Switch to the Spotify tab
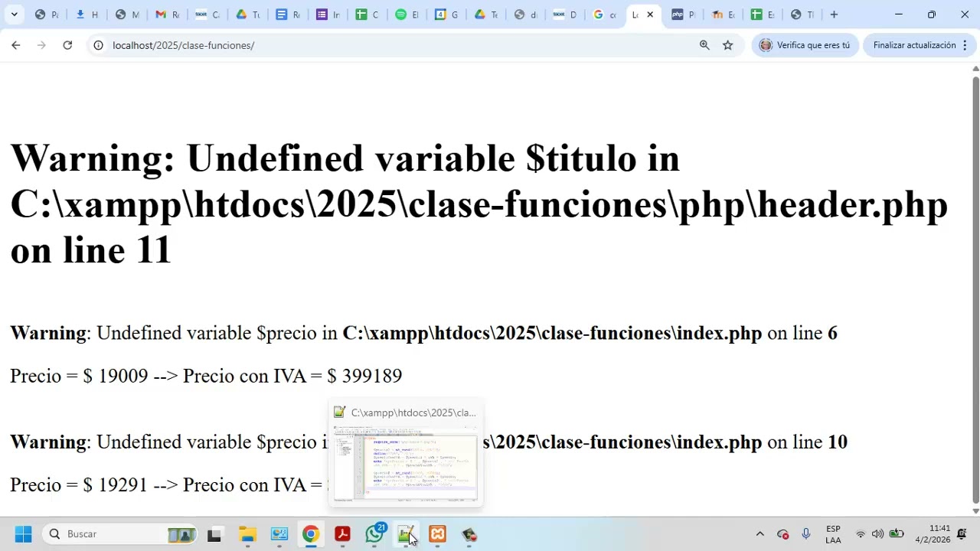The height and width of the screenshot is (551, 980). tap(407, 15)
